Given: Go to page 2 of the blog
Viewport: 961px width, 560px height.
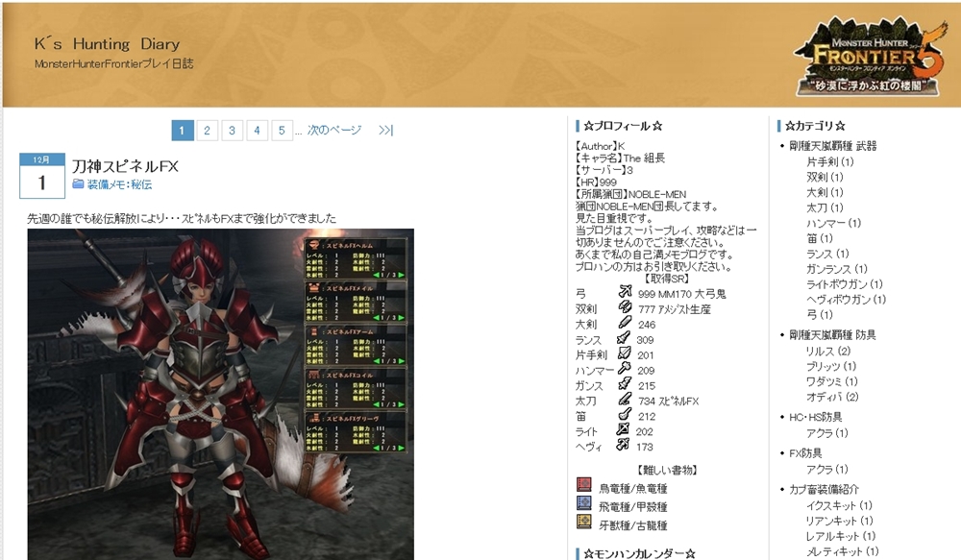Looking at the screenshot, I should 208,130.
